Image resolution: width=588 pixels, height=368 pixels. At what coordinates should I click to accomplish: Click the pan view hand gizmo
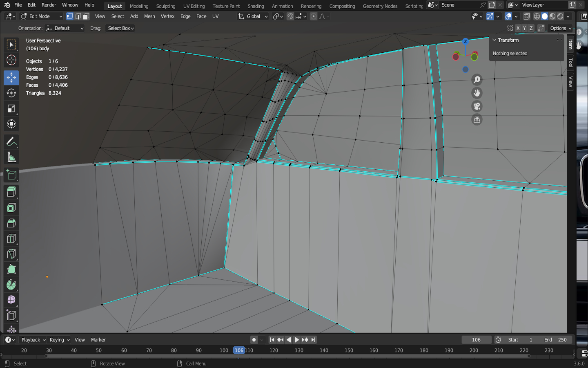[477, 93]
